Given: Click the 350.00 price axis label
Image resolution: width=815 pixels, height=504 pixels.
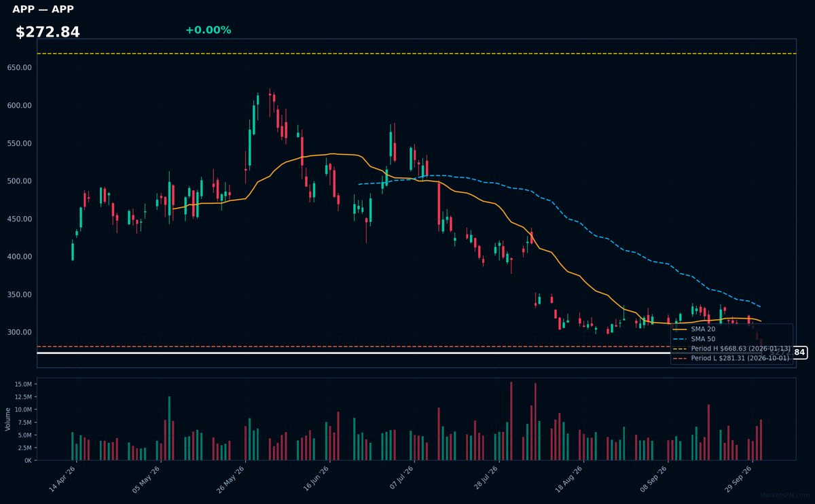Looking at the screenshot, I should tap(20, 295).
